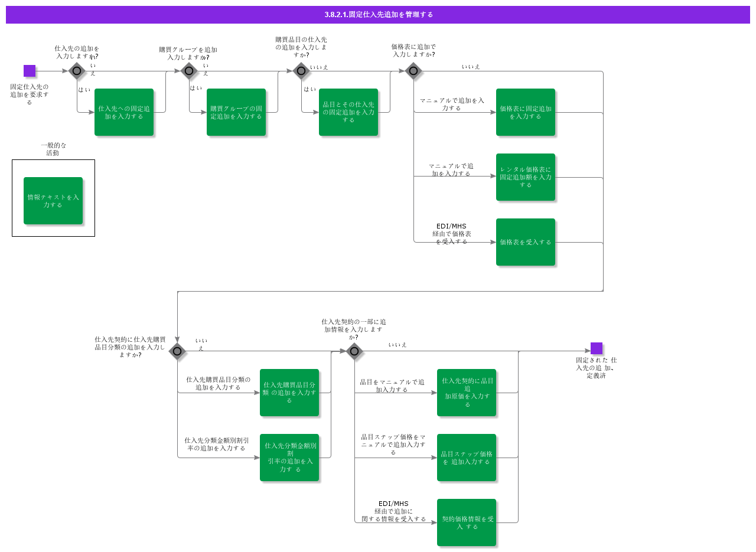Click the レンタル価格表に固定追加額を入力する box
The width and height of the screenshot is (756, 552).
(526, 177)
